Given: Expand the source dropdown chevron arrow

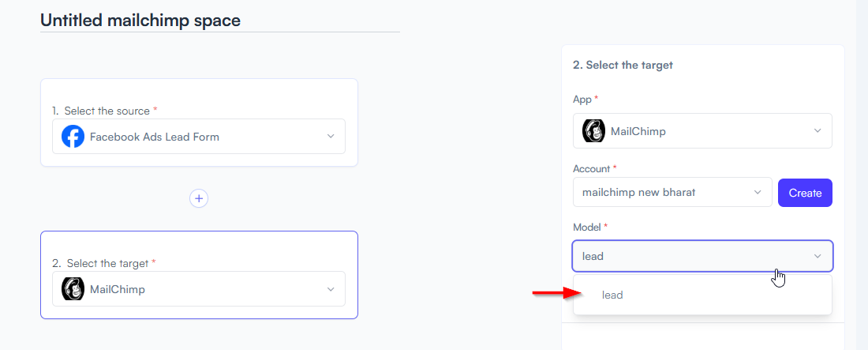Looking at the screenshot, I should pyautogui.click(x=331, y=137).
